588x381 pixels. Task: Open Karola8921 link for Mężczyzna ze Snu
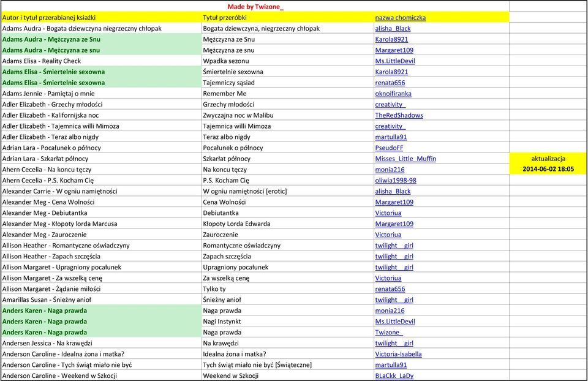click(x=391, y=39)
